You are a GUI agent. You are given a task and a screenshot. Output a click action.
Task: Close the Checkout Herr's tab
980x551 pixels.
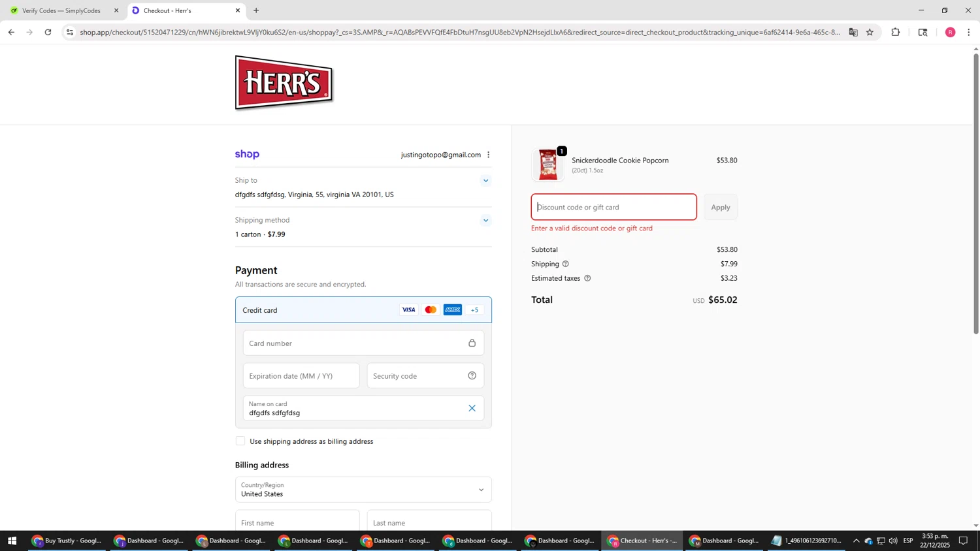238,10
